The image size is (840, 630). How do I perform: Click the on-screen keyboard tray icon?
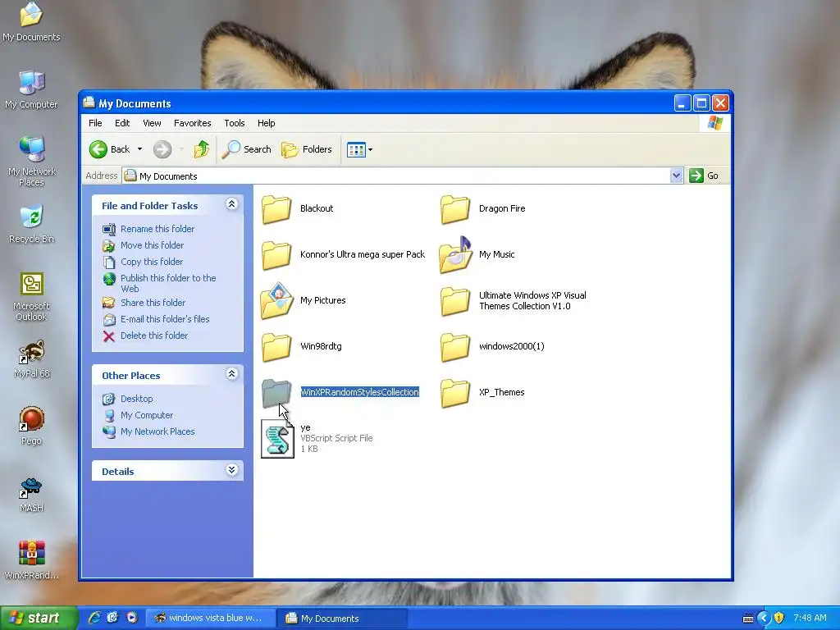(x=748, y=619)
